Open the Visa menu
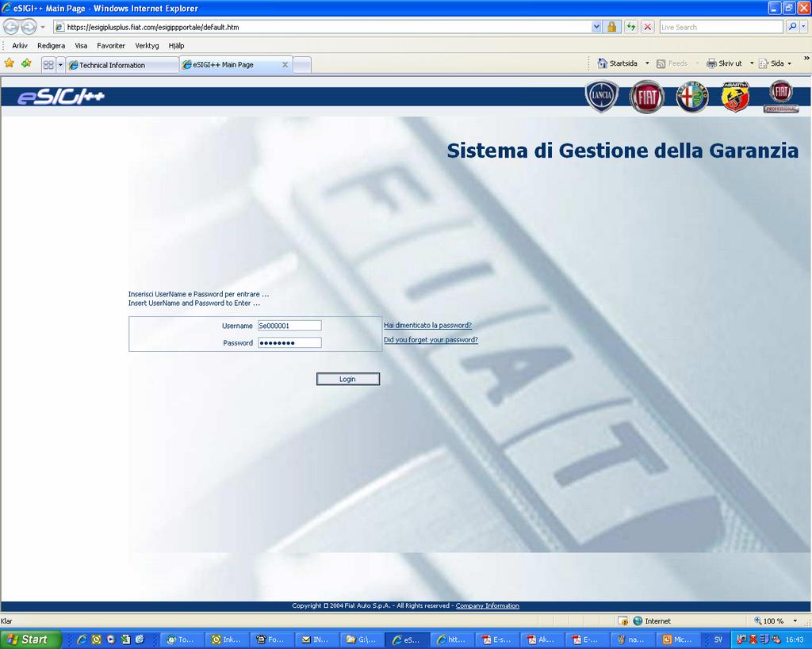The height and width of the screenshot is (649, 812). click(81, 45)
